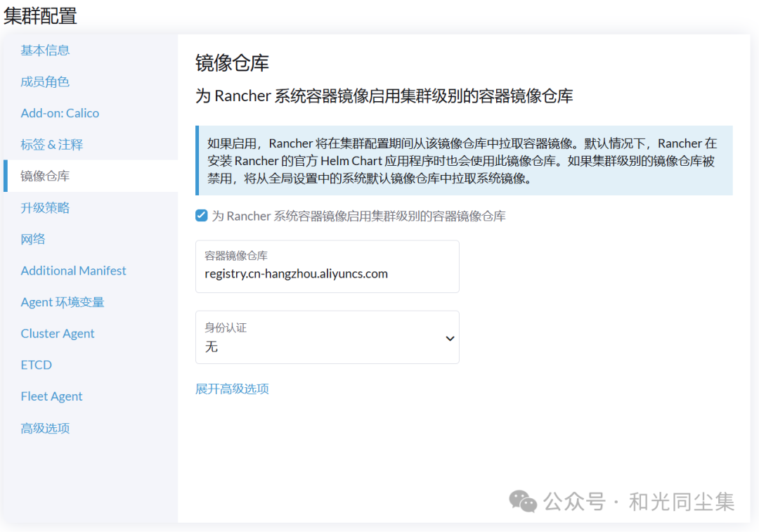Screen dimensions: 759x532
Task: Open the 基本信息 section
Action: click(x=45, y=51)
